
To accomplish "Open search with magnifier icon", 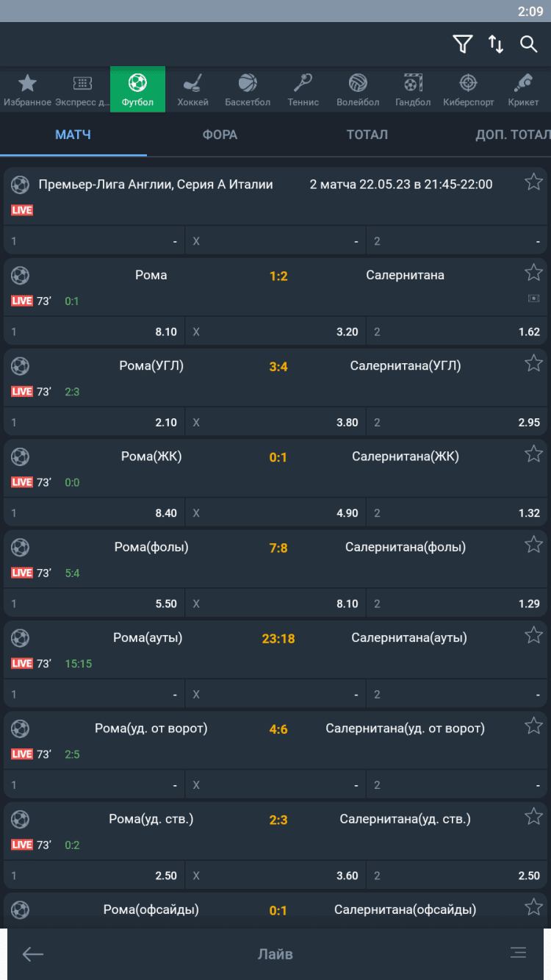I will [529, 44].
